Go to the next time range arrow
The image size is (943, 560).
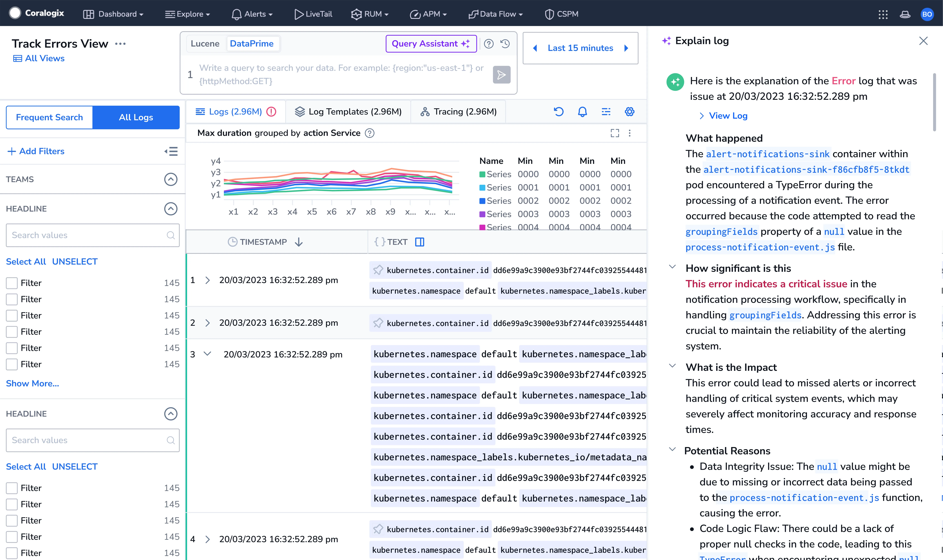[x=626, y=48]
